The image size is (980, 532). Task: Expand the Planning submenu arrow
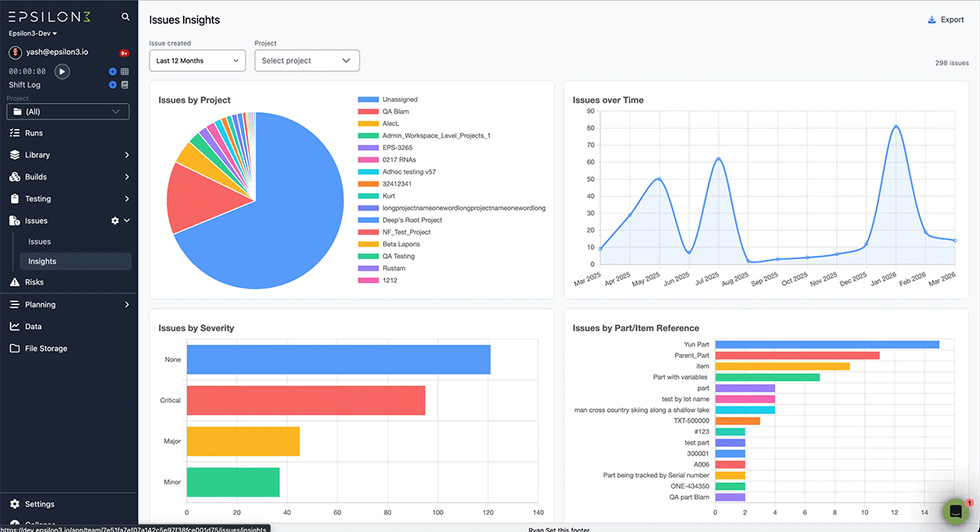coord(127,304)
